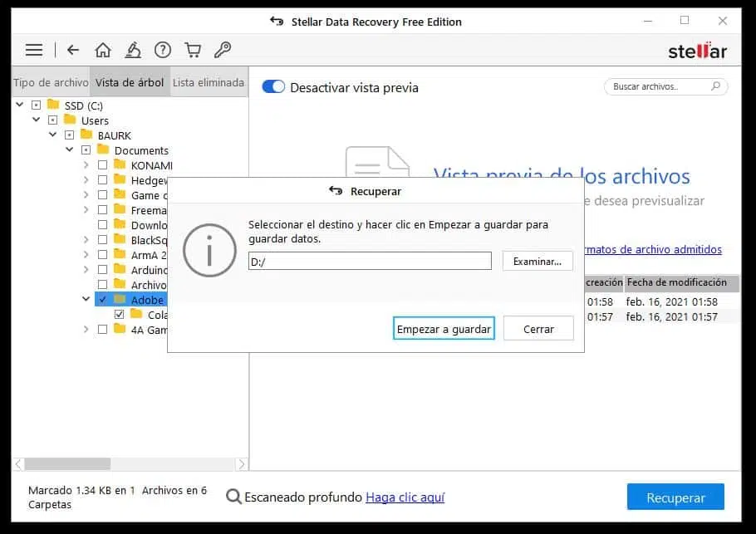Click the Documents folder icon
Screen dimensions: 756x534
pos(103,149)
